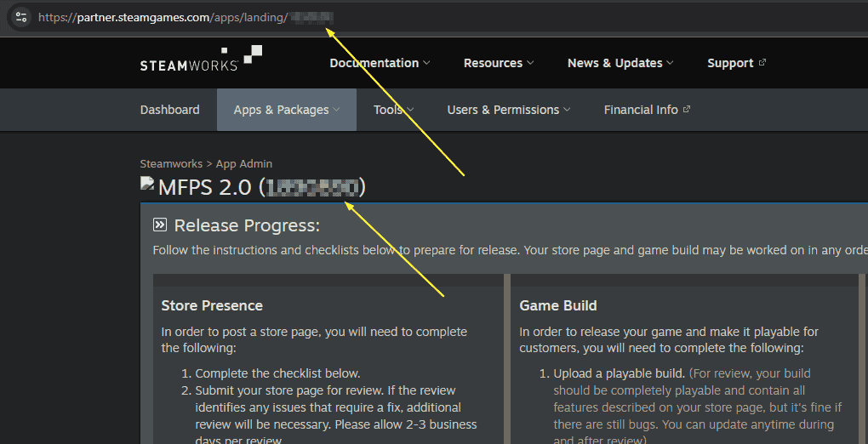The width and height of the screenshot is (868, 444).
Task: Go to the Dashboard tab
Action: 170,110
